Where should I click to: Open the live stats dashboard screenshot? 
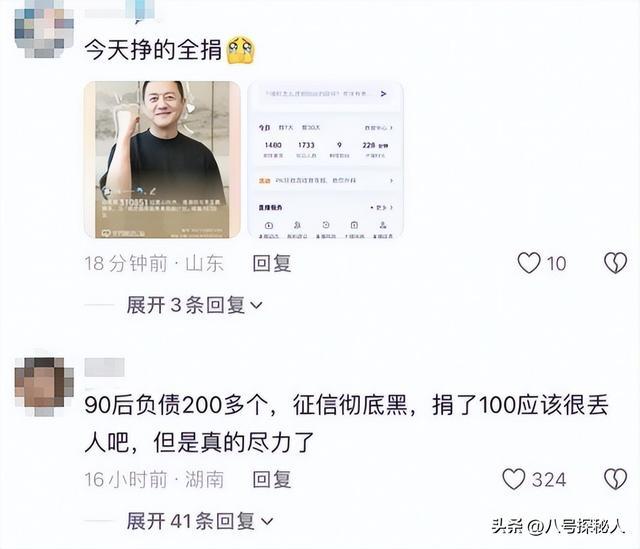point(325,159)
